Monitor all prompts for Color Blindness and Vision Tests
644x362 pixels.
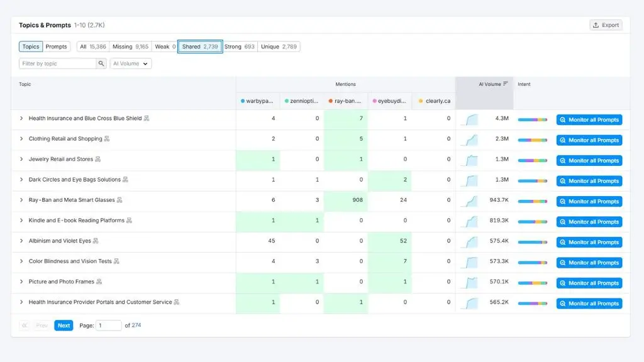tap(589, 263)
